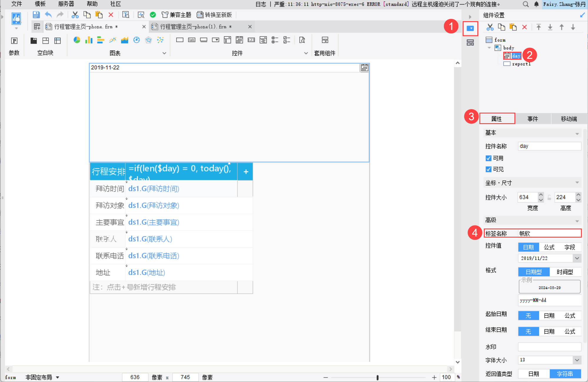This screenshot has height=382, width=588.
Task: Select the bar chart icon
Action: 89,40
